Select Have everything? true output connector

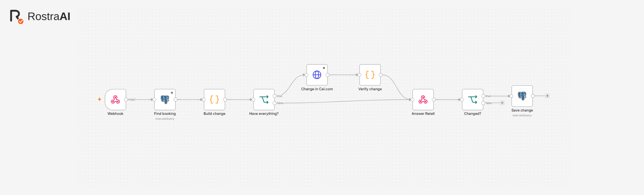coord(274,96)
